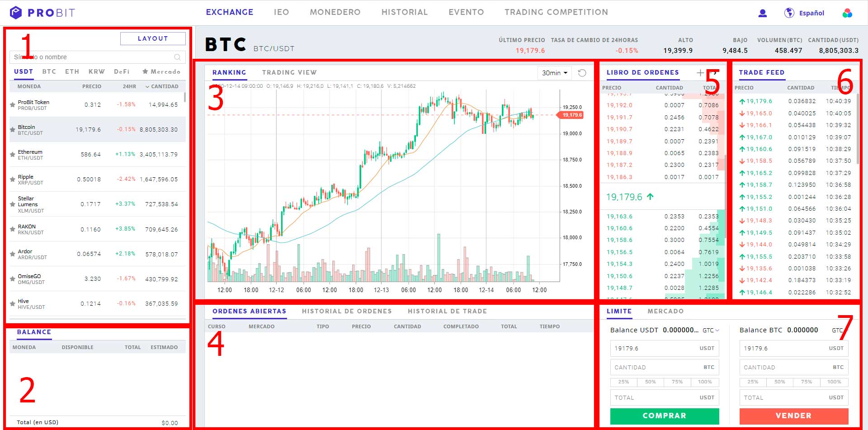Toggle favorite star for RAKON
Image resolution: width=868 pixels, height=430 pixels.
coord(13,229)
